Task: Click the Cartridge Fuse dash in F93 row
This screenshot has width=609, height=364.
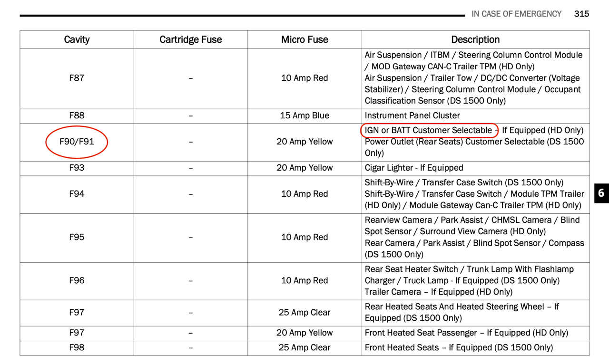Action: click(x=190, y=168)
